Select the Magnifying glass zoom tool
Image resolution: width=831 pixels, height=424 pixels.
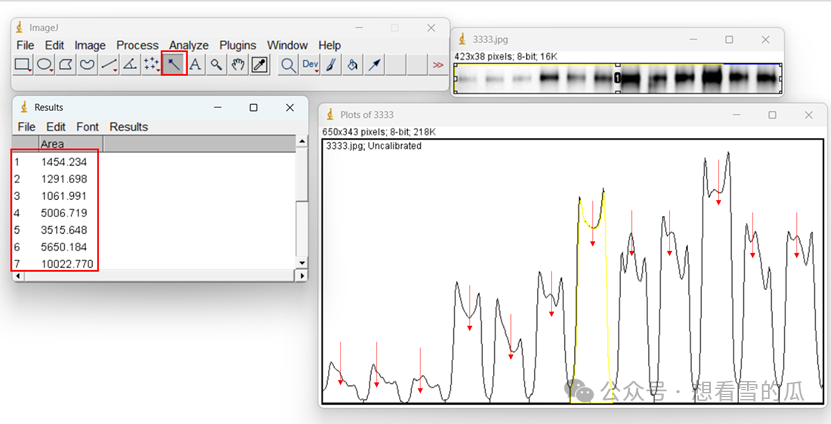tap(216, 65)
